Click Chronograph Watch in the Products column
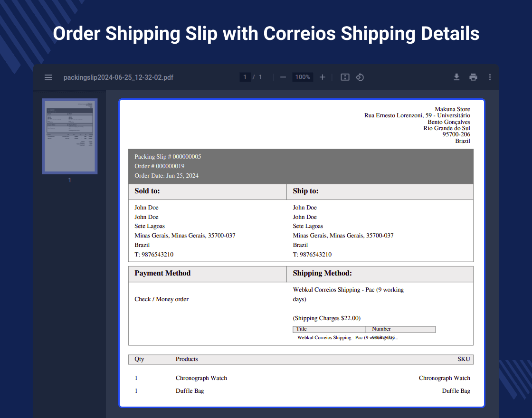The height and width of the screenshot is (418, 532). [x=201, y=378]
